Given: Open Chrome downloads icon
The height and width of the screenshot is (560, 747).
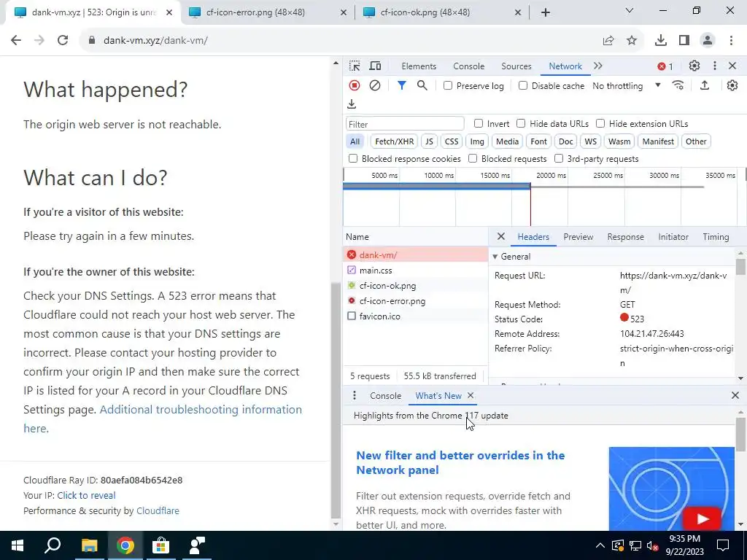Looking at the screenshot, I should [660, 41].
